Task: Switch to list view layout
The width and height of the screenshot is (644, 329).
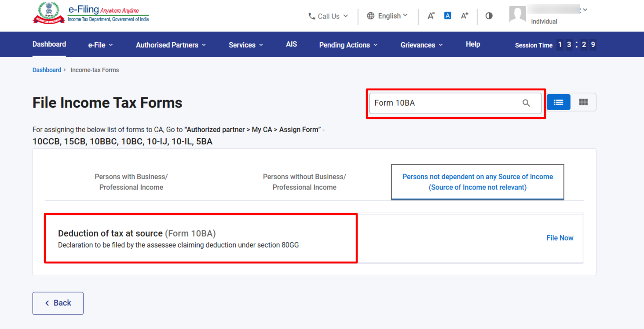Action: tap(558, 102)
